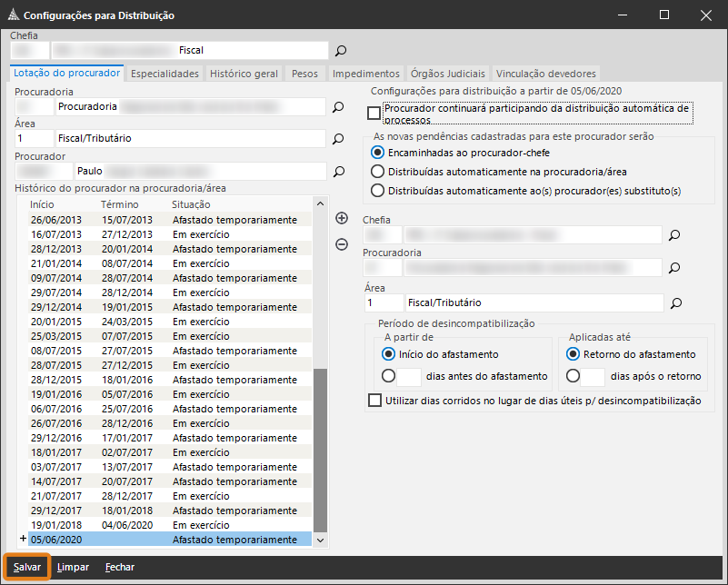Viewport: 728px width, 585px height.
Task: Switch to the Especialidades tab
Action: tap(165, 74)
